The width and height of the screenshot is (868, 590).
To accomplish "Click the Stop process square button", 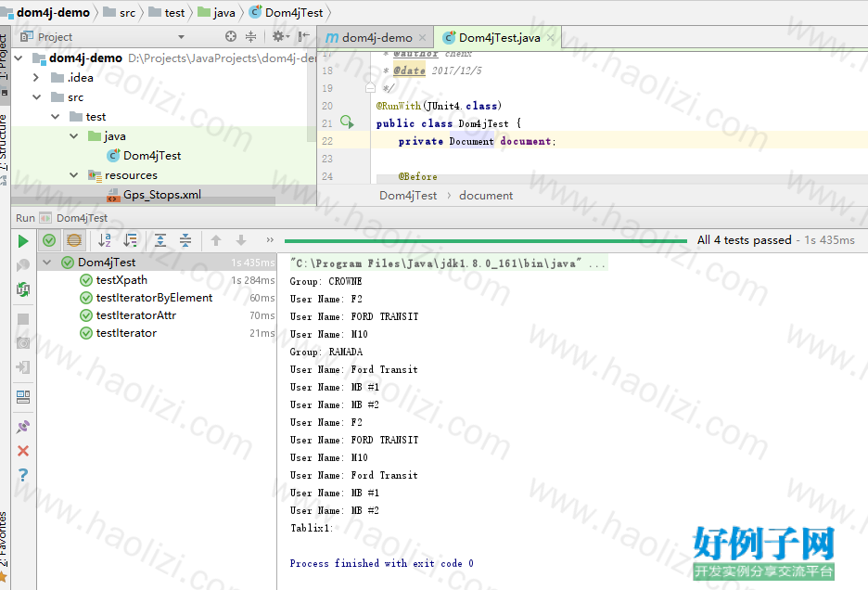I will [22, 319].
